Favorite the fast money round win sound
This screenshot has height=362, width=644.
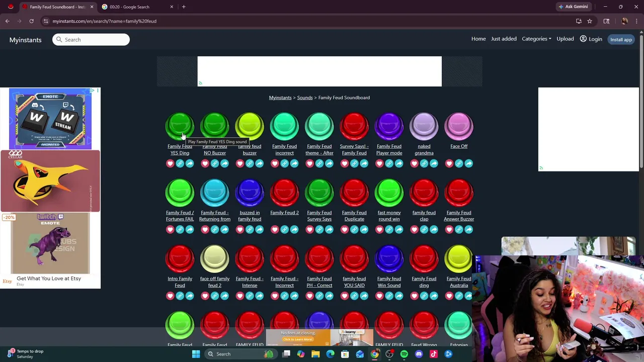[x=379, y=230]
